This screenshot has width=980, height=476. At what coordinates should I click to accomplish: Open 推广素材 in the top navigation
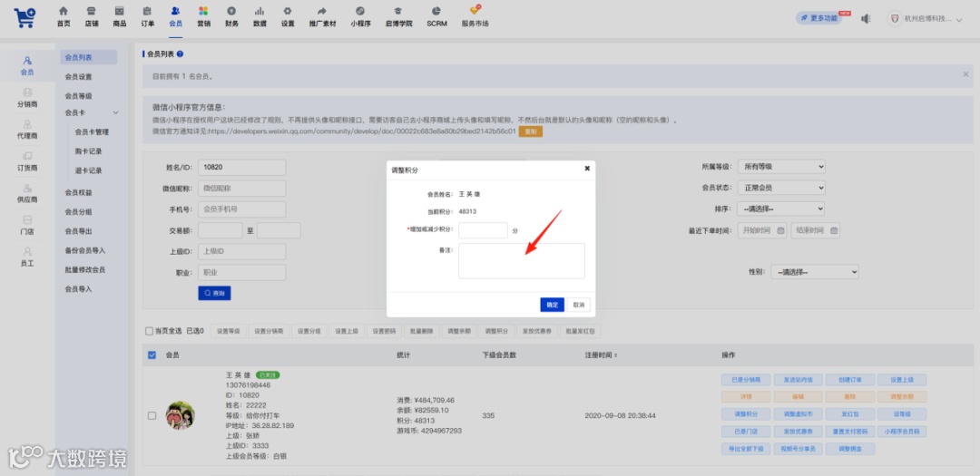pyautogui.click(x=322, y=16)
